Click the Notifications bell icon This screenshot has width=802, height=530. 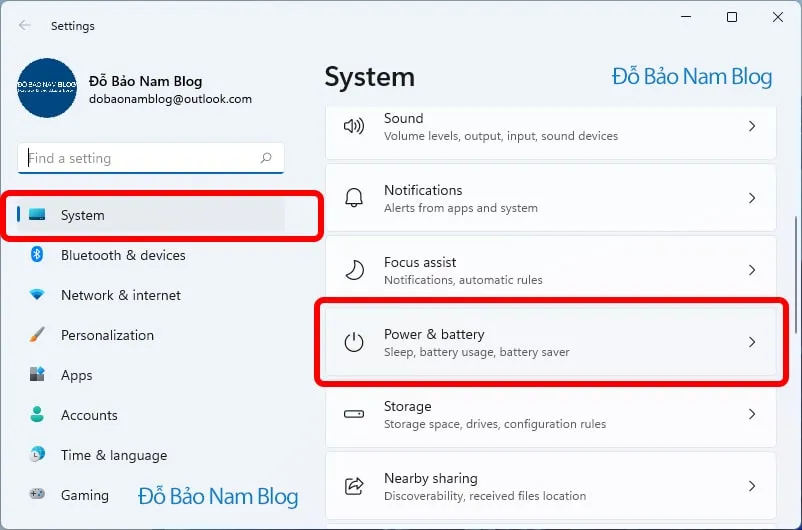[x=353, y=198]
